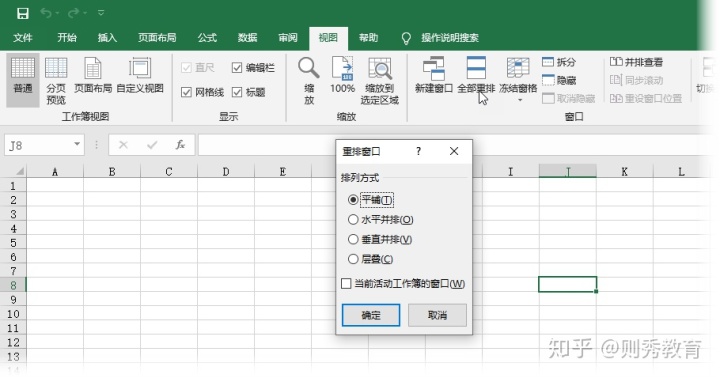Click the Name Box showing J8

point(39,145)
